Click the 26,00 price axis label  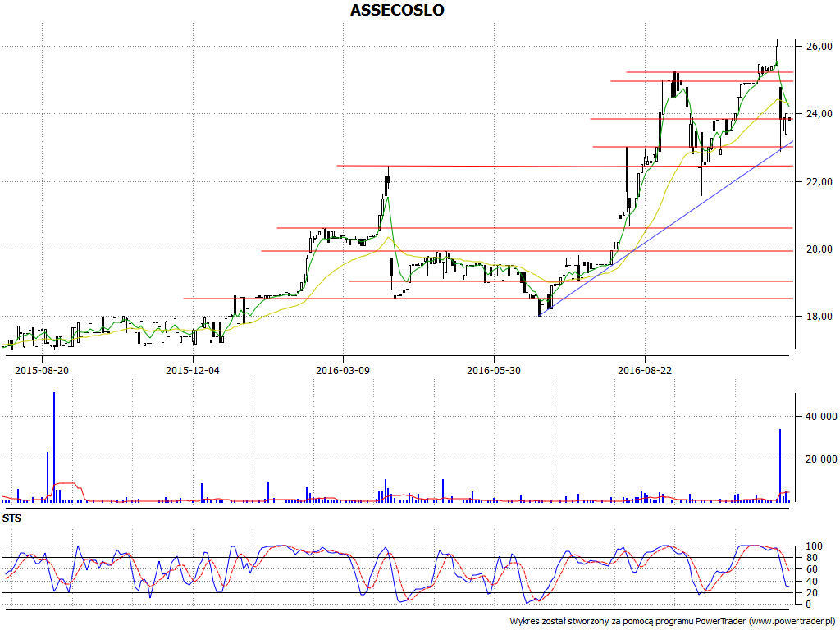tap(819, 47)
